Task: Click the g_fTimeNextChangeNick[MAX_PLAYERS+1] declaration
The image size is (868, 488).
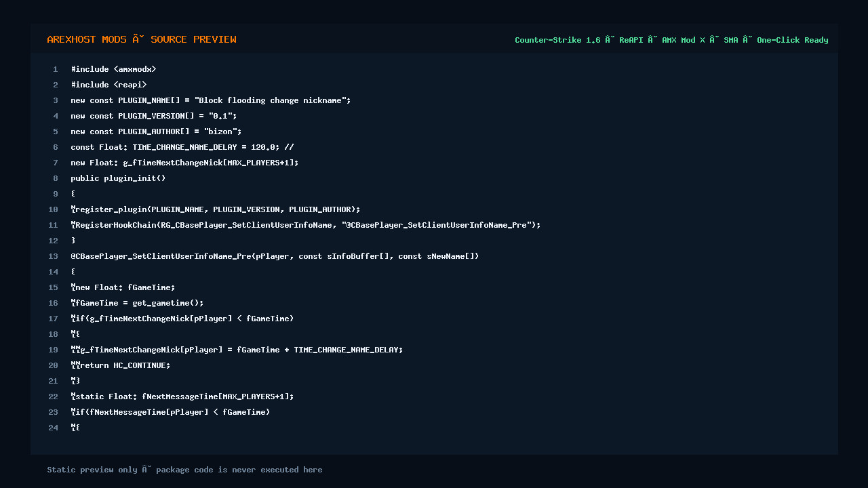Action: pyautogui.click(x=184, y=163)
